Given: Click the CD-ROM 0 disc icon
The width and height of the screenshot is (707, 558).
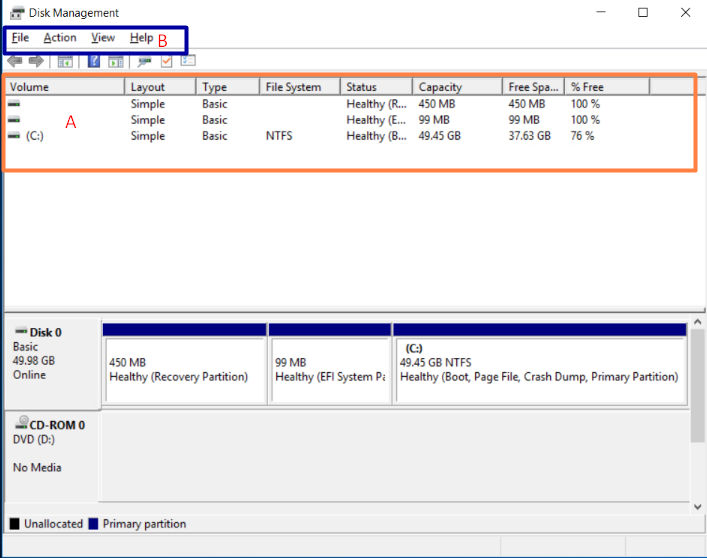Looking at the screenshot, I should click(x=21, y=423).
